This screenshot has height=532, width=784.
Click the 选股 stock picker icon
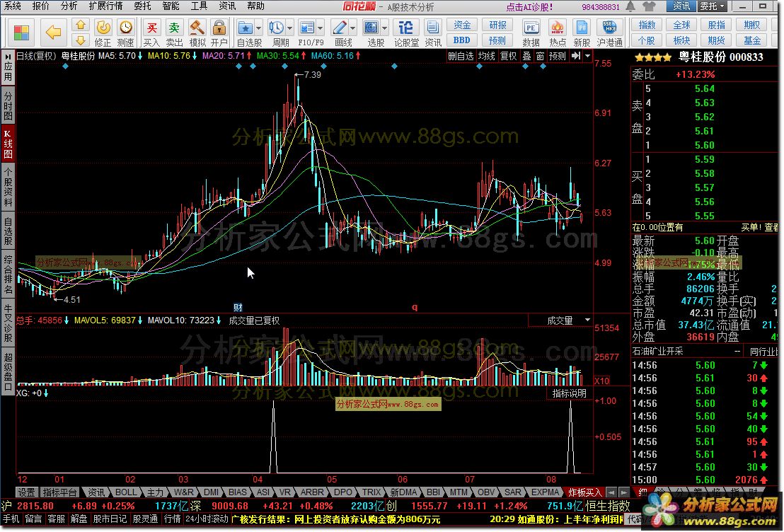click(371, 28)
